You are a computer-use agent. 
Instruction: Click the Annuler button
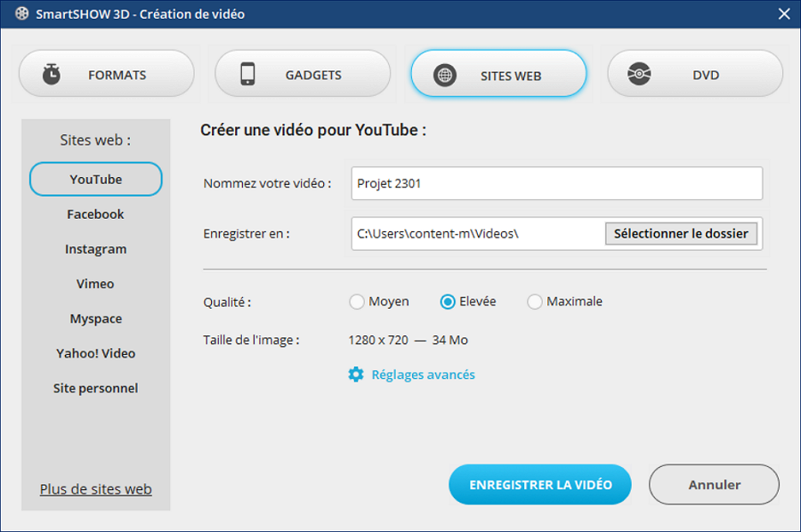(x=714, y=485)
